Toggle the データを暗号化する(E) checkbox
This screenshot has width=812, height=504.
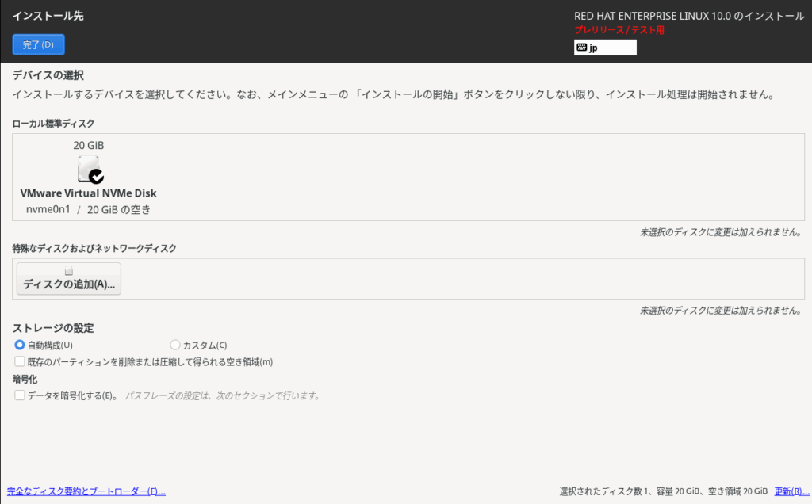[20, 395]
